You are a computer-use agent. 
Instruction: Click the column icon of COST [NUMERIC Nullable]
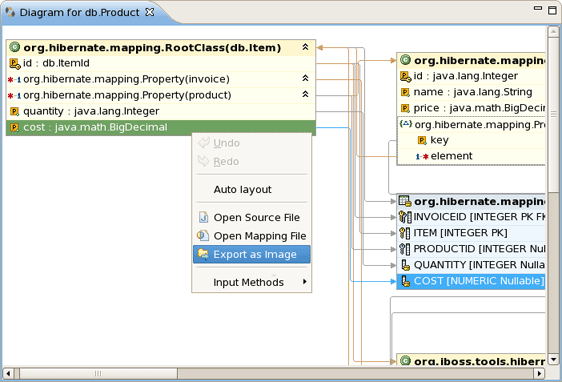(x=405, y=281)
